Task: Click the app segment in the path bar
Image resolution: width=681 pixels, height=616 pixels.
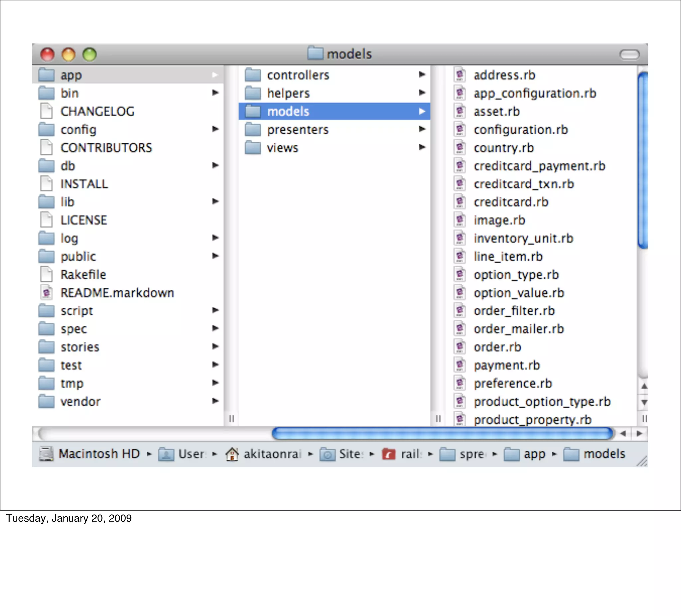Action: [534, 454]
